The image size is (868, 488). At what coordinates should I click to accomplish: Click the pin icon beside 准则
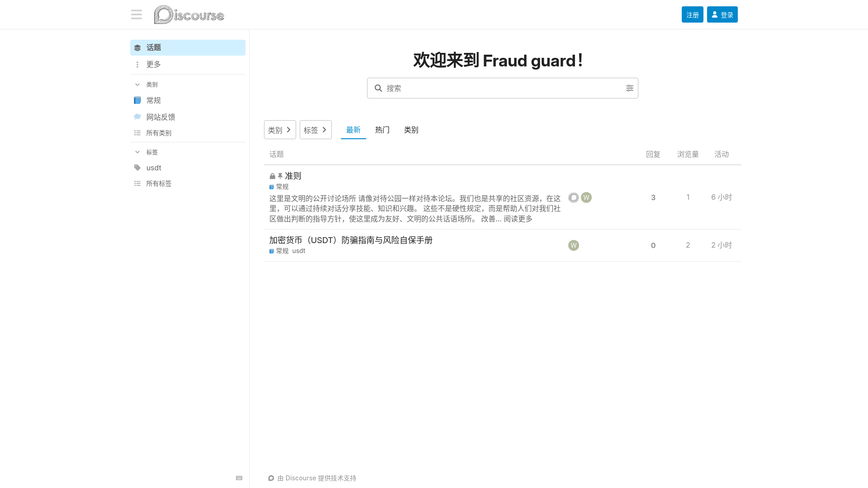[280, 176]
